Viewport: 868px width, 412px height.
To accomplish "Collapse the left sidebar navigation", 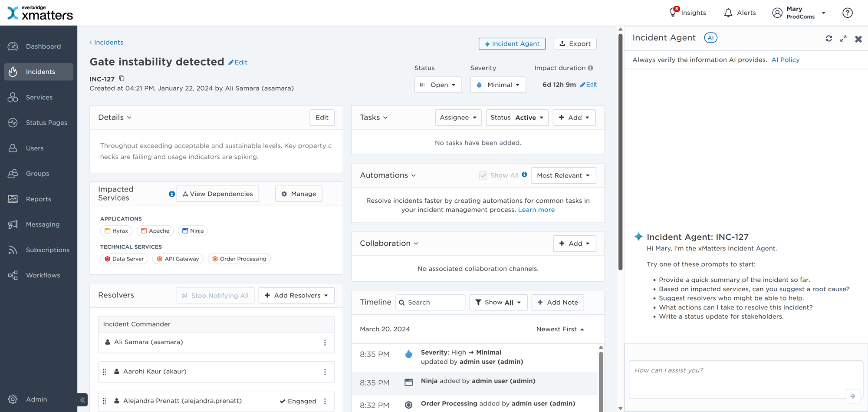I will [x=82, y=400].
